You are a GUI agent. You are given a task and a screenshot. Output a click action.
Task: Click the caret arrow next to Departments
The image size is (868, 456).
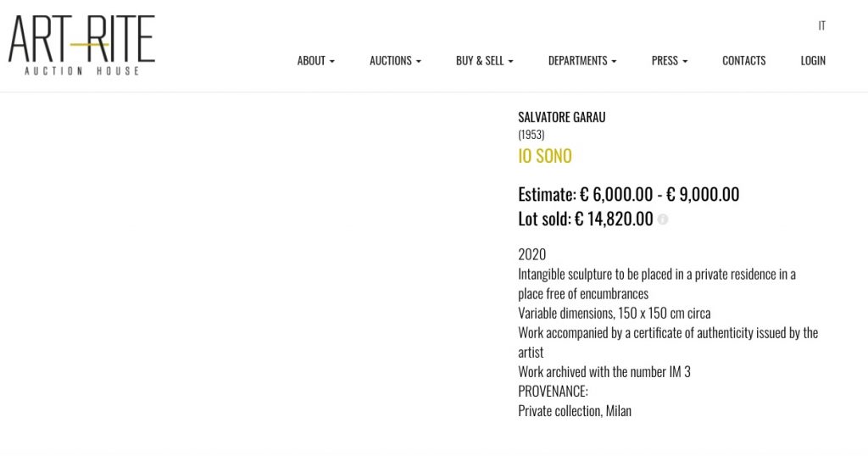pyautogui.click(x=614, y=61)
